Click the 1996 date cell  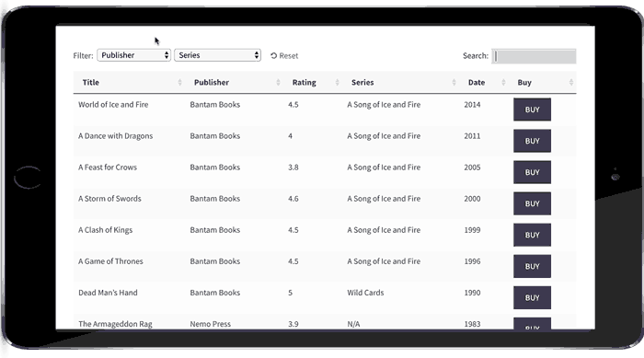pos(472,261)
